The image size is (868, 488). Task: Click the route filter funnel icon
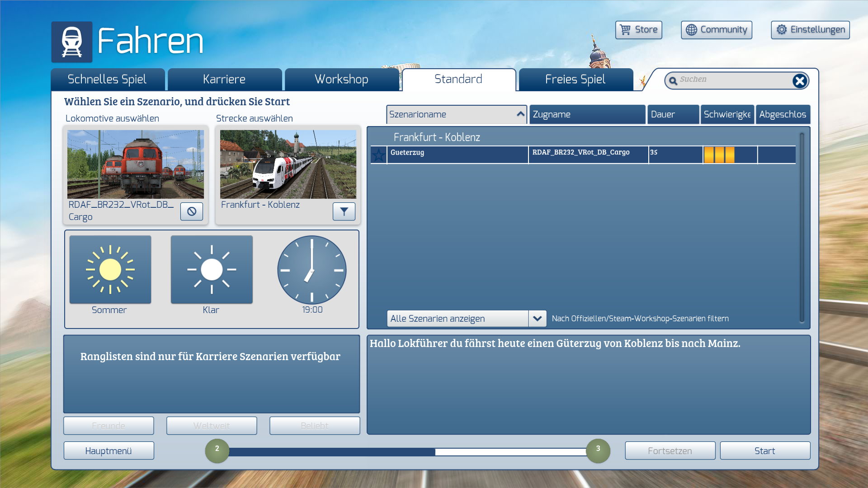click(x=344, y=211)
